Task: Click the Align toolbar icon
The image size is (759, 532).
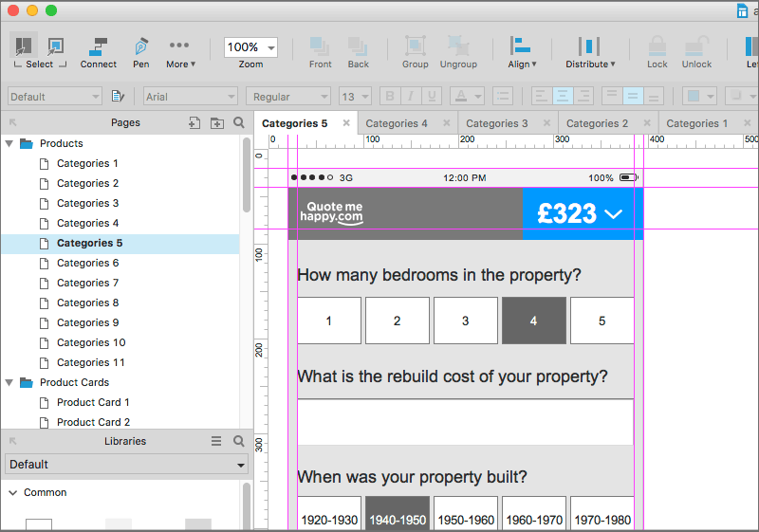Action: click(521, 47)
